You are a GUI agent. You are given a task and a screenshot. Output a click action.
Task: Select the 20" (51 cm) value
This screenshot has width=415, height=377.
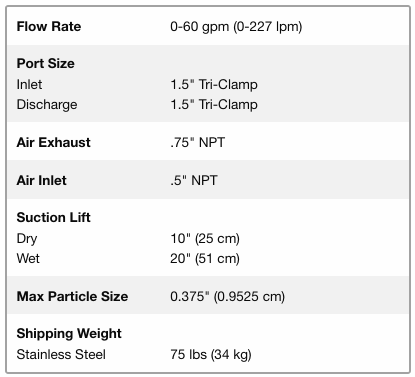tap(205, 259)
